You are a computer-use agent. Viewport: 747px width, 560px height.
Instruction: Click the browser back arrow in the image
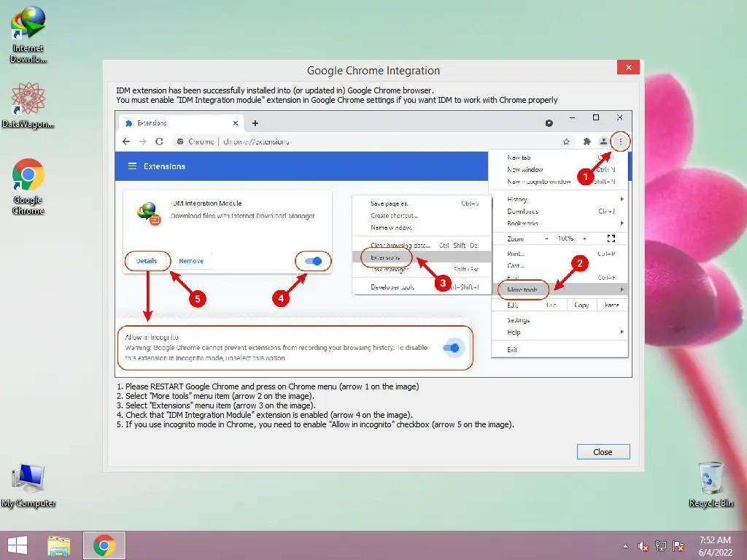point(126,141)
